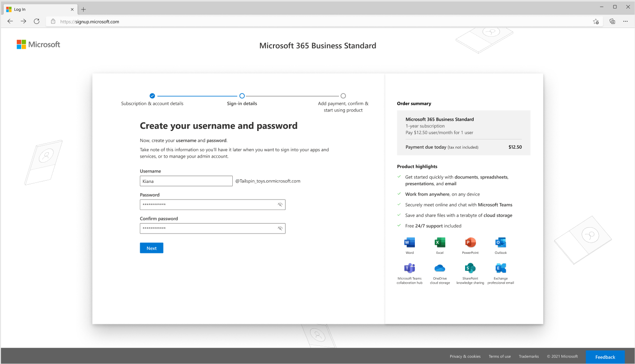Maximize the browser window
Viewport: 635px width, 364px height.
(x=615, y=7)
